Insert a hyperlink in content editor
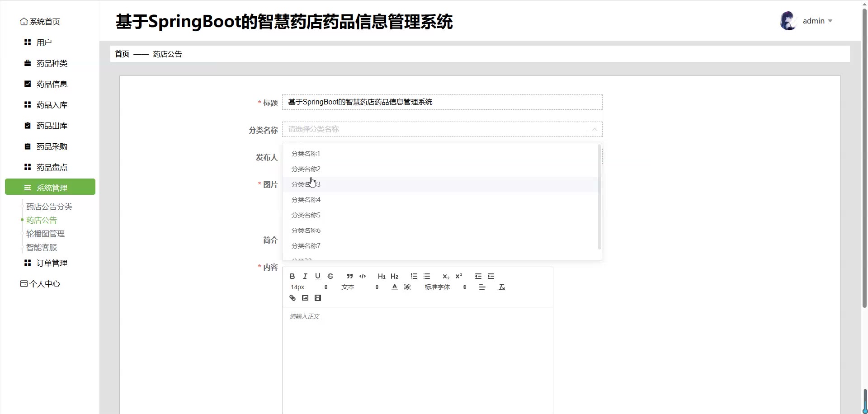 [x=292, y=298]
